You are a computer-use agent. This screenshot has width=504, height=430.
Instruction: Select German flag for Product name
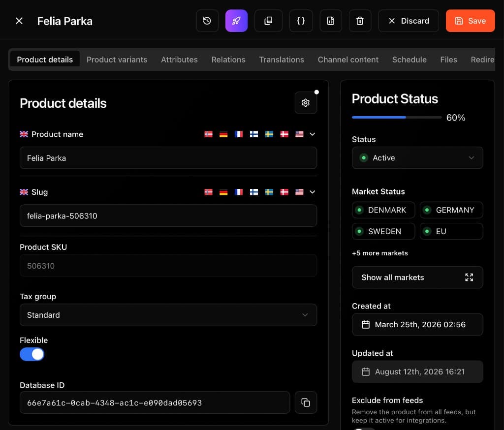pos(223,134)
